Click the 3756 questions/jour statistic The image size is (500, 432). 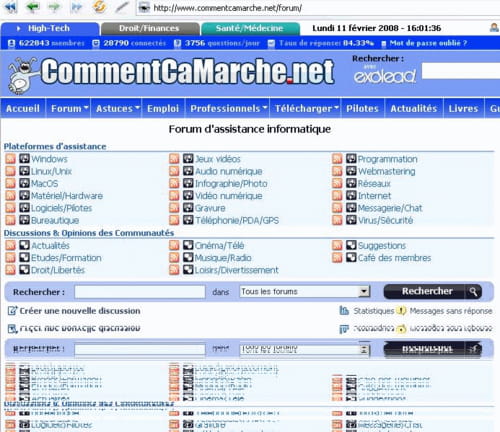(222, 43)
